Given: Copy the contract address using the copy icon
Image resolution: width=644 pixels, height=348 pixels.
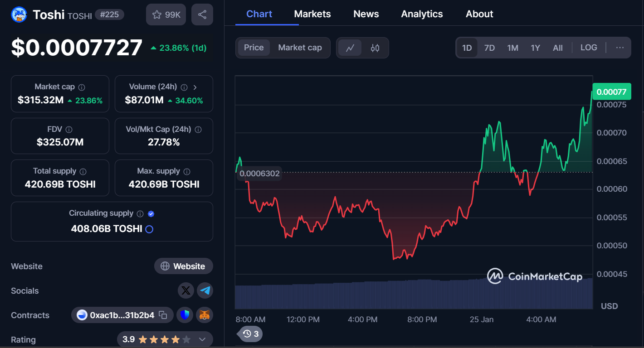Looking at the screenshot, I should (x=162, y=315).
